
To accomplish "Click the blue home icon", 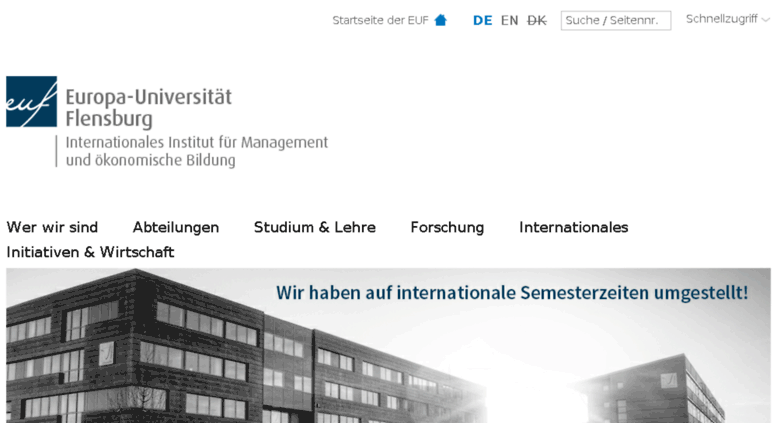I will coord(441,20).
